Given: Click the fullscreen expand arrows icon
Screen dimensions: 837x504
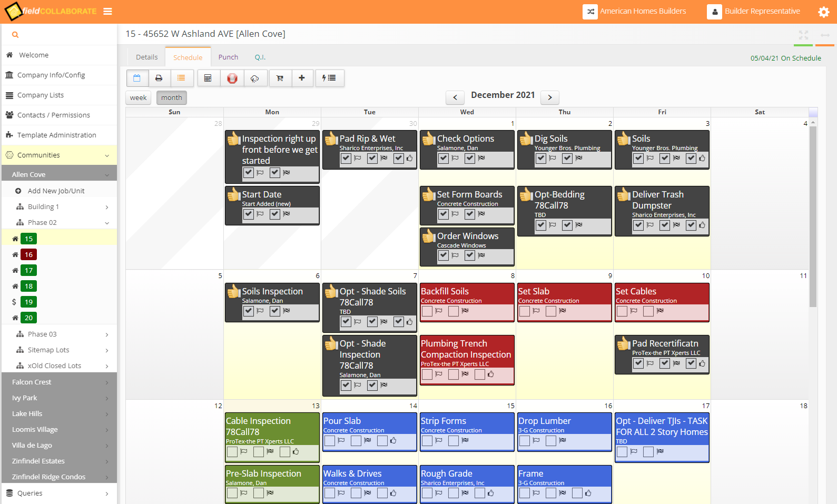Looking at the screenshot, I should tap(803, 35).
